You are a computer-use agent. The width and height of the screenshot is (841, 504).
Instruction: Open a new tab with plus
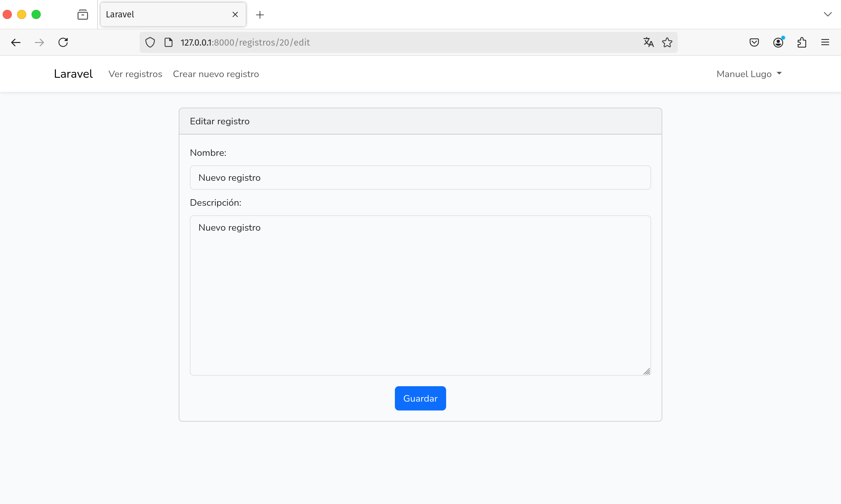point(260,15)
